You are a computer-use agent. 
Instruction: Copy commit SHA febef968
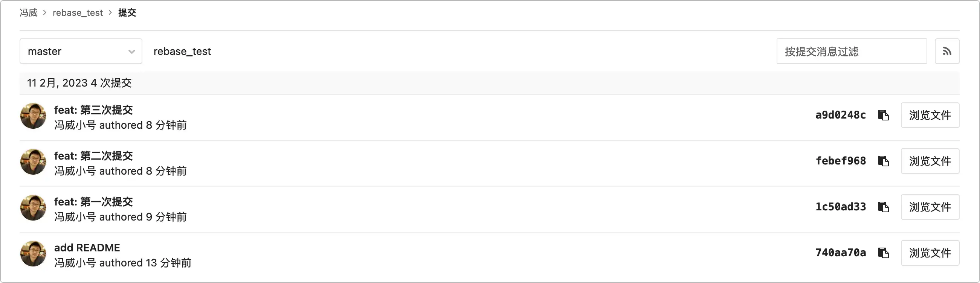(x=883, y=161)
